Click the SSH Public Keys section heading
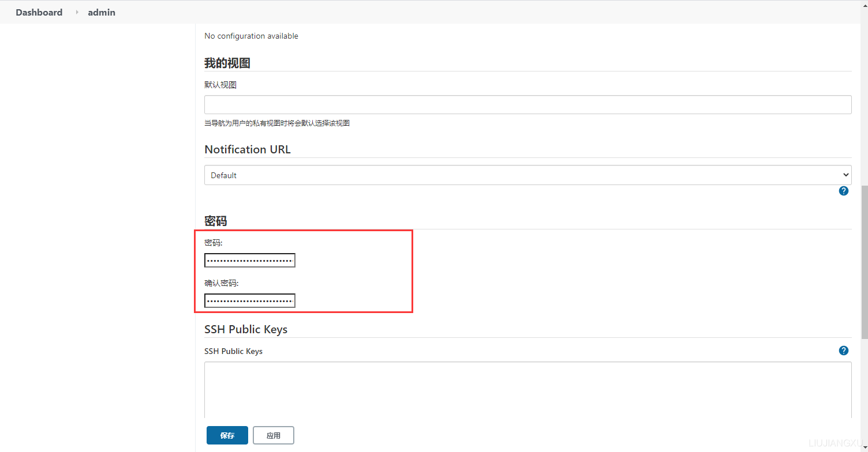The width and height of the screenshot is (868, 452). [246, 329]
